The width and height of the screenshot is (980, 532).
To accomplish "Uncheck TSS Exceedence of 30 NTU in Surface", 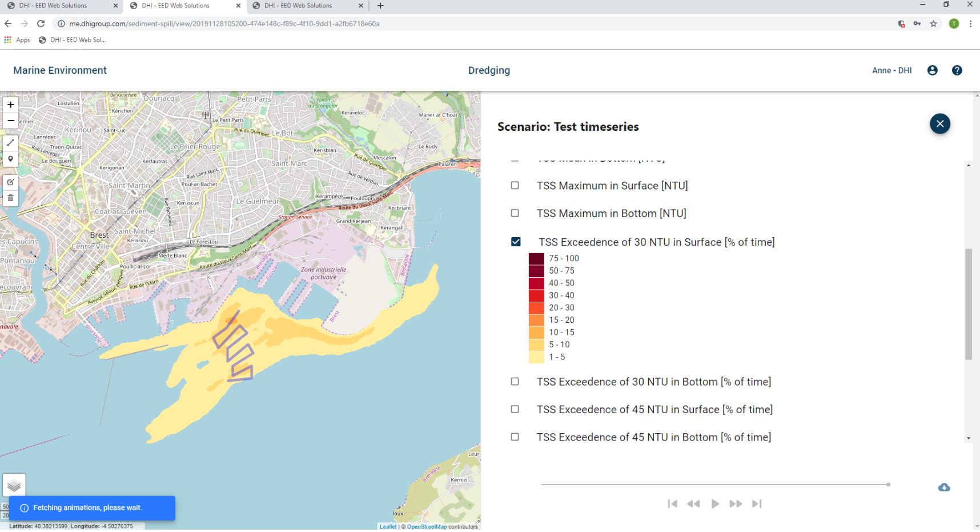I will [x=516, y=242].
